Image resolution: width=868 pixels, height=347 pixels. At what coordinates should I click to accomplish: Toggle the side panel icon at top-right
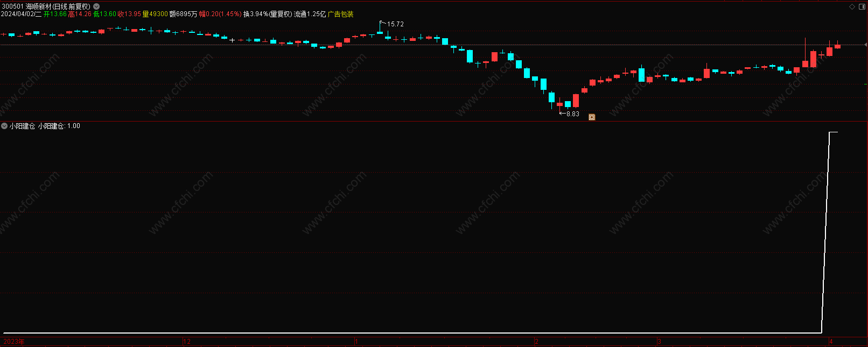pos(861,6)
